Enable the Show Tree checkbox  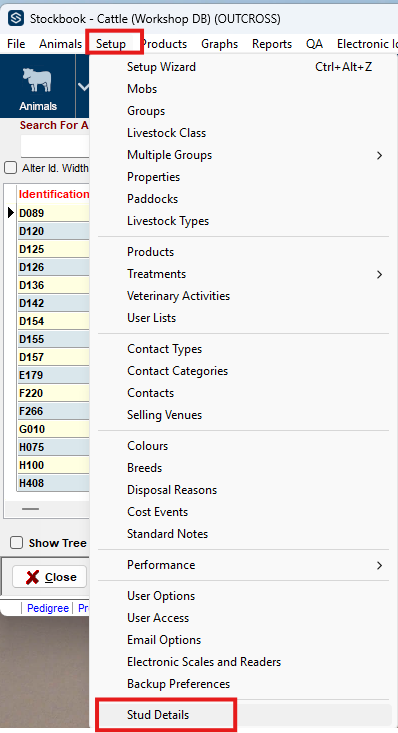click(16, 543)
